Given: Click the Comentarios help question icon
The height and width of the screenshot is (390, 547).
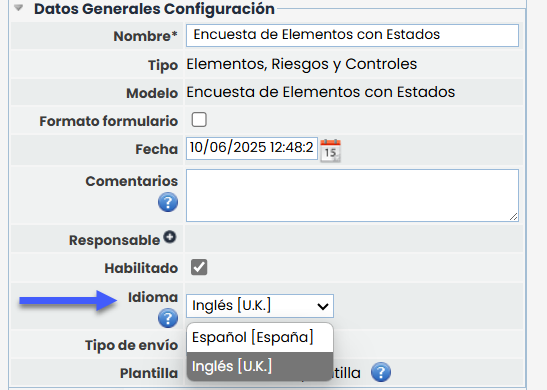Looking at the screenshot, I should [x=168, y=202].
